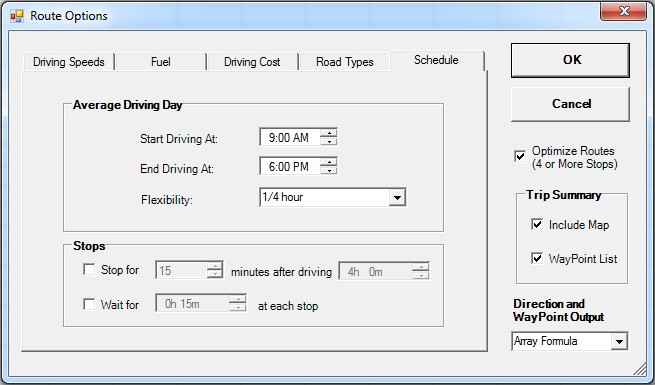Click the Cancel button

pyautogui.click(x=570, y=104)
